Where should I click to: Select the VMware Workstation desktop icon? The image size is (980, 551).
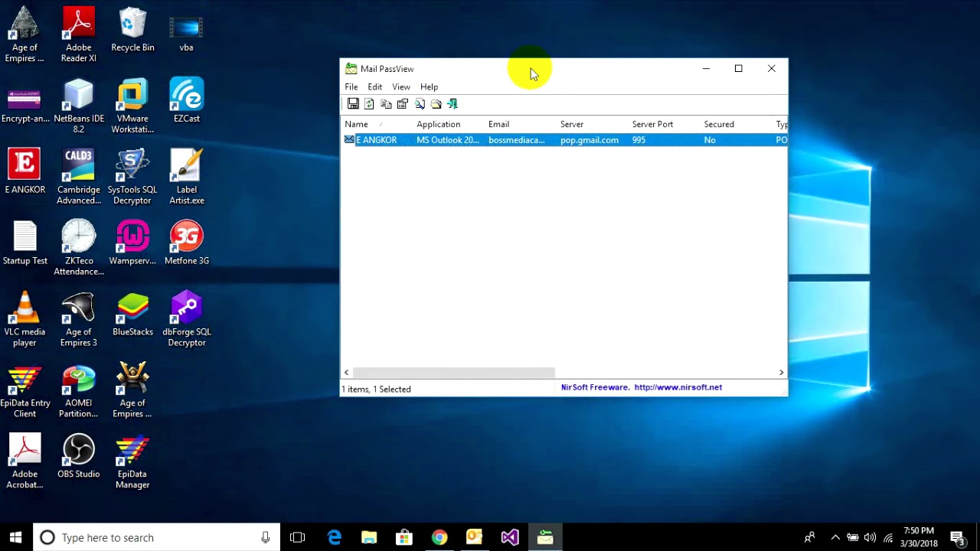[x=132, y=106]
